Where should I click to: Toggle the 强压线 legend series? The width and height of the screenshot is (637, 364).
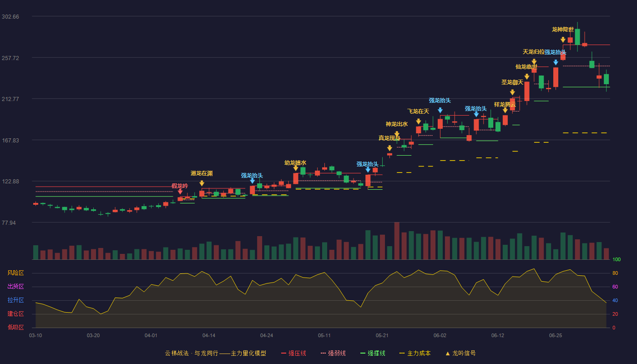pyautogui.click(x=293, y=353)
